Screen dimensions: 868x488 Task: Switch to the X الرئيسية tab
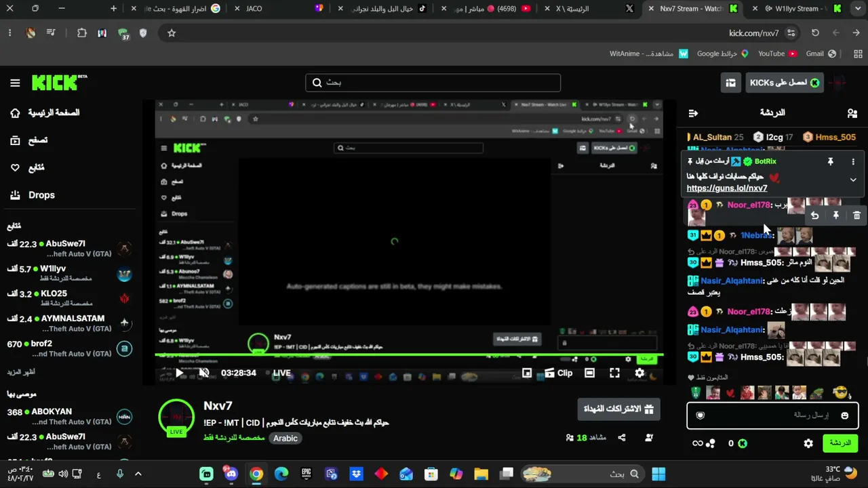point(590,9)
